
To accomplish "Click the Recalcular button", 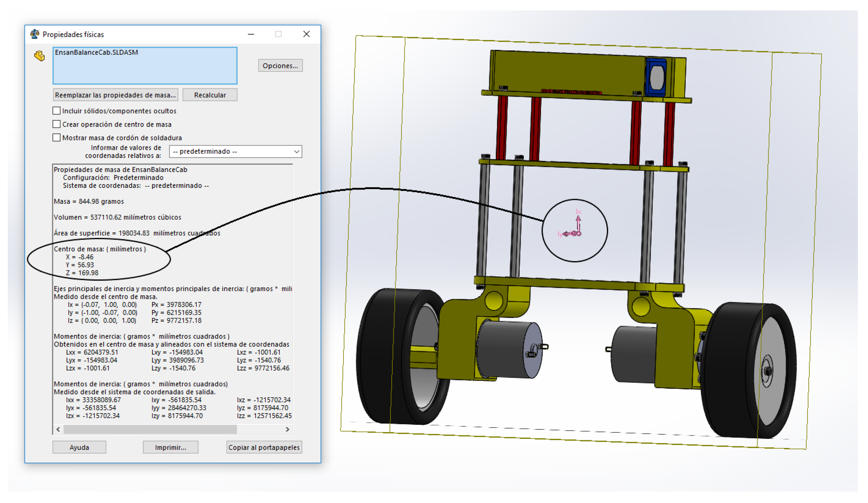I will click(x=210, y=95).
